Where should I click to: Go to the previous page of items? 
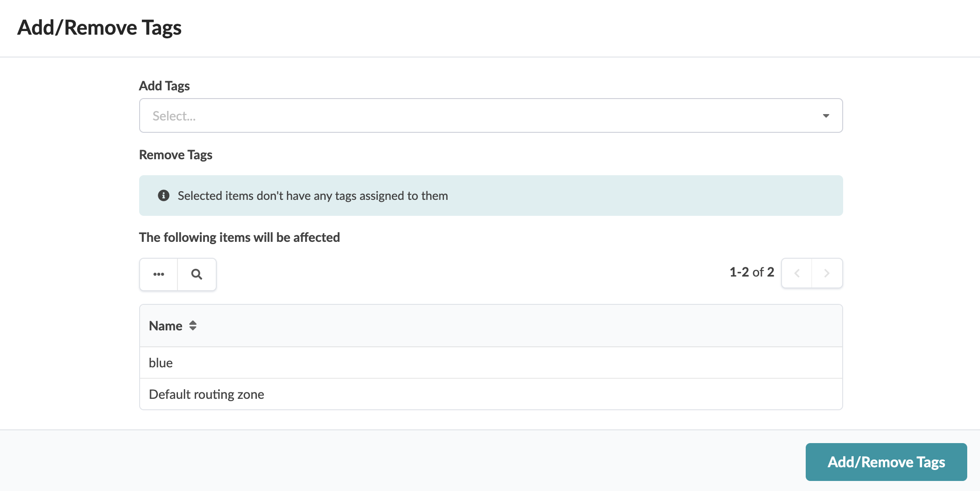pos(797,273)
